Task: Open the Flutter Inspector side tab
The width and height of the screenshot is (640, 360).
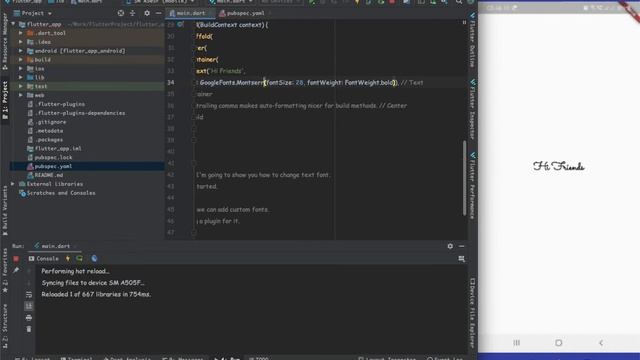Action: (x=472, y=109)
